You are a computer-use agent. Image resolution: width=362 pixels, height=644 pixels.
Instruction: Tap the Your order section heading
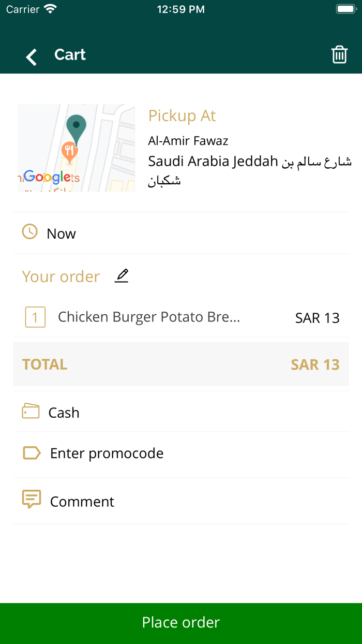pyautogui.click(x=61, y=276)
